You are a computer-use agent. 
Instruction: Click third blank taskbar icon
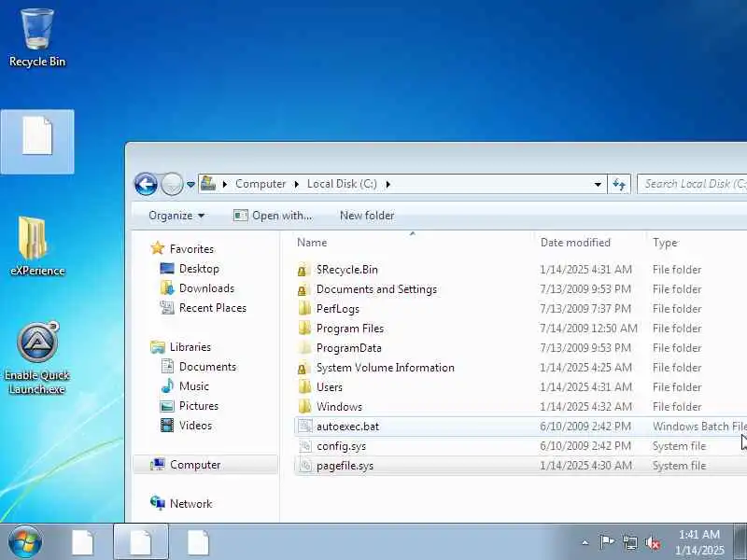[198, 542]
